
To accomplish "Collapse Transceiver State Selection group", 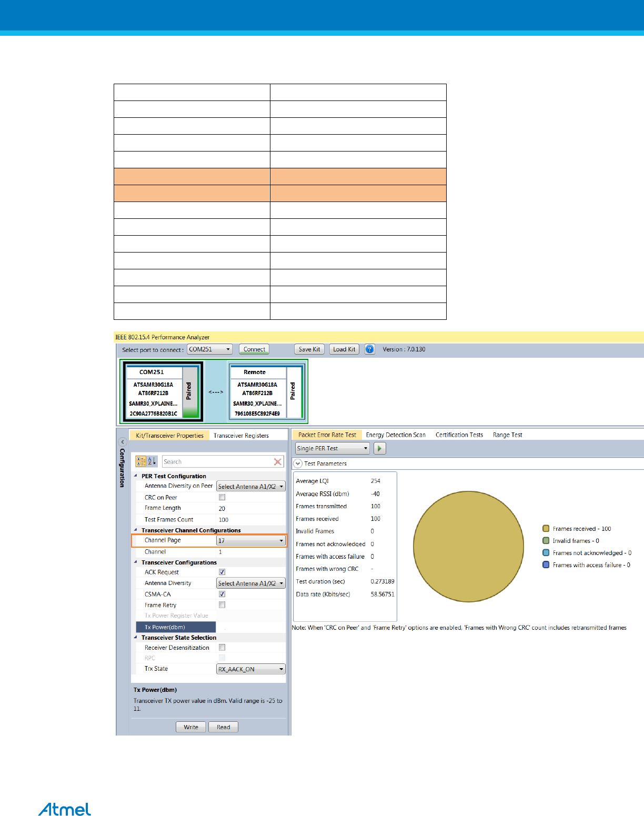I will [x=136, y=637].
